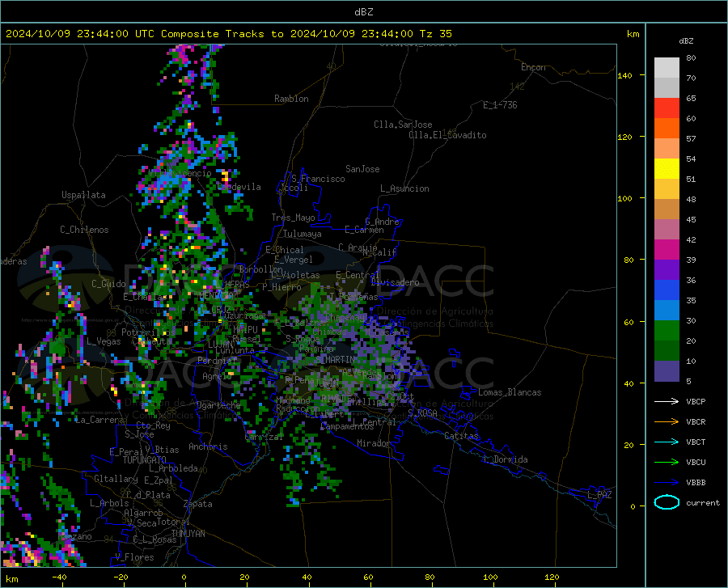Click the '0' tick on the vertical km axis
The width and height of the screenshot is (728, 588).
point(633,506)
